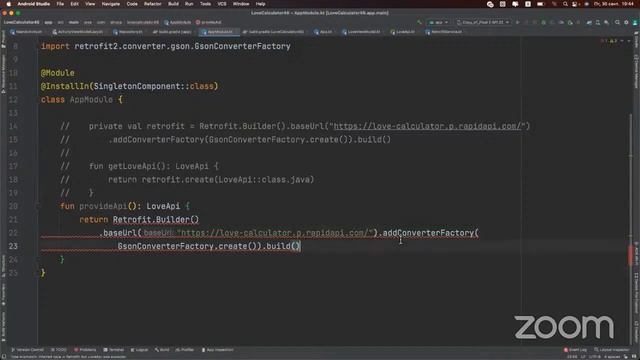
Task: Open the File menu
Action: [x=60, y=4]
